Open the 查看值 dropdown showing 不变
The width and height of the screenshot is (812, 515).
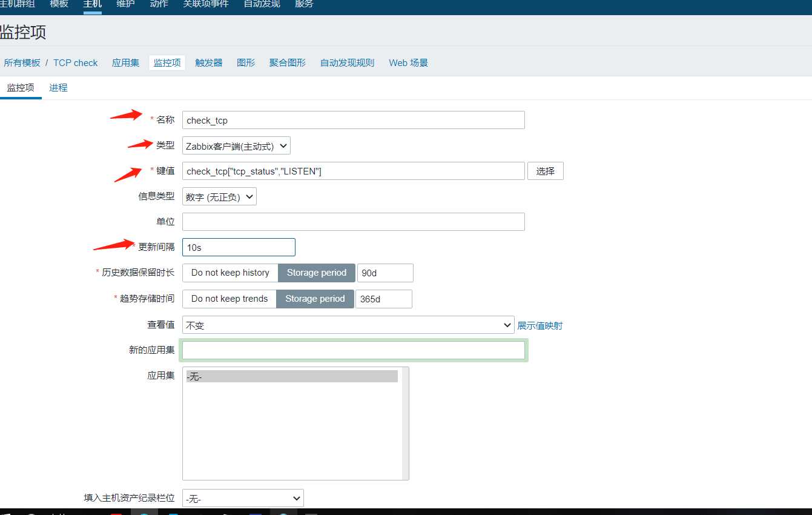tap(348, 325)
